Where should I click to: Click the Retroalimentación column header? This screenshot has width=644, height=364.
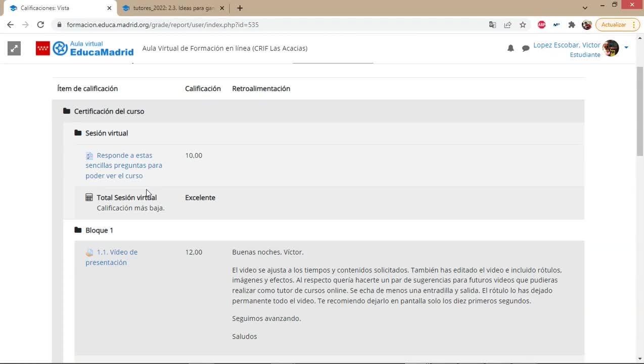click(261, 88)
